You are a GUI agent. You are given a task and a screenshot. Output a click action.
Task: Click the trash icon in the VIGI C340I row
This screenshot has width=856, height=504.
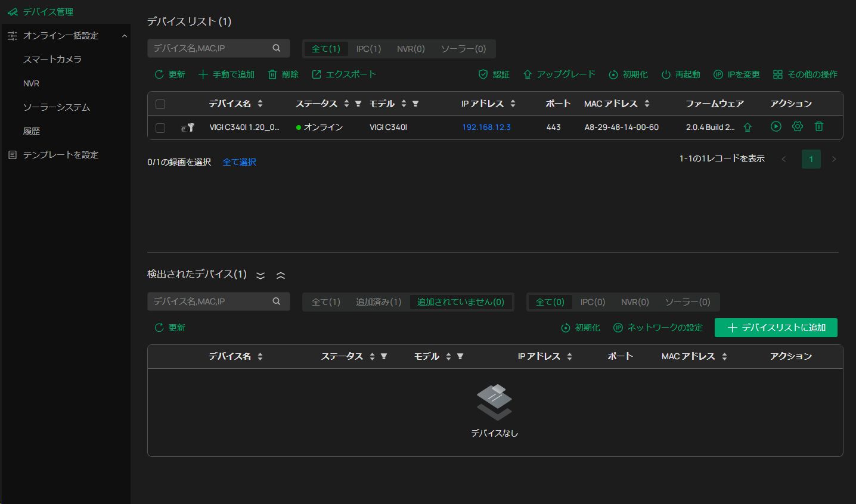819,126
